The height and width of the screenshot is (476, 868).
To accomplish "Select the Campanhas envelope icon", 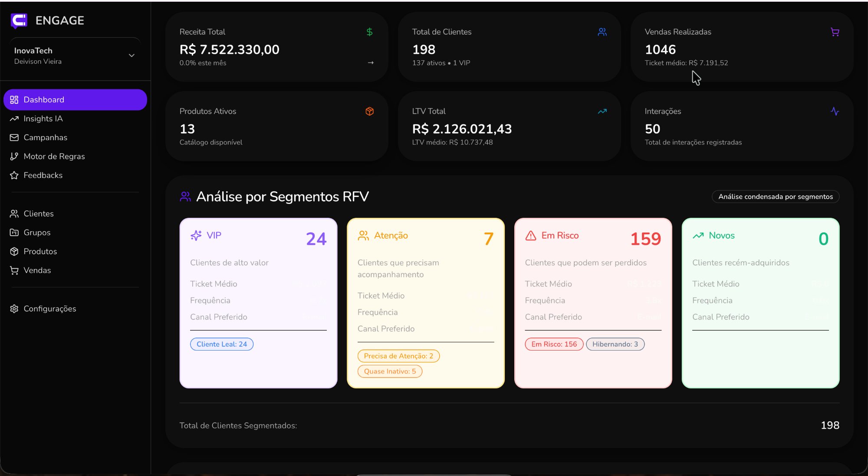I will point(14,138).
